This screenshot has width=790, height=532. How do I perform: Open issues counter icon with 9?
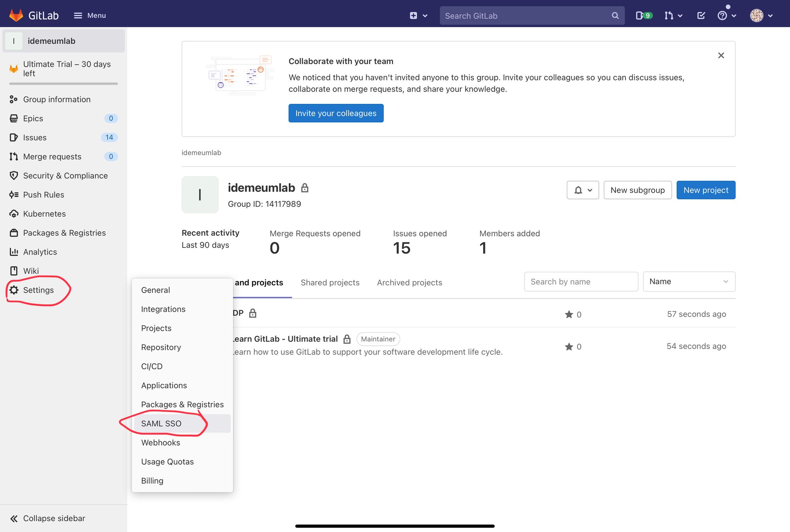(643, 15)
